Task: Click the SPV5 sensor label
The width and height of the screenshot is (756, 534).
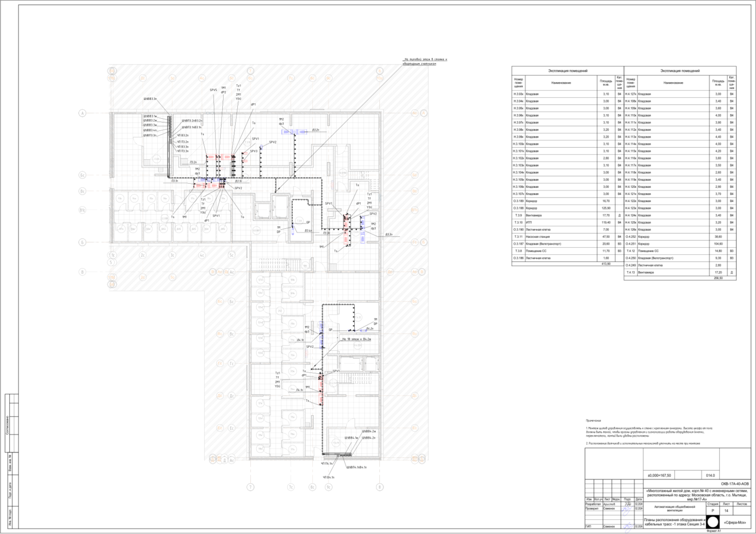Action: [213, 90]
